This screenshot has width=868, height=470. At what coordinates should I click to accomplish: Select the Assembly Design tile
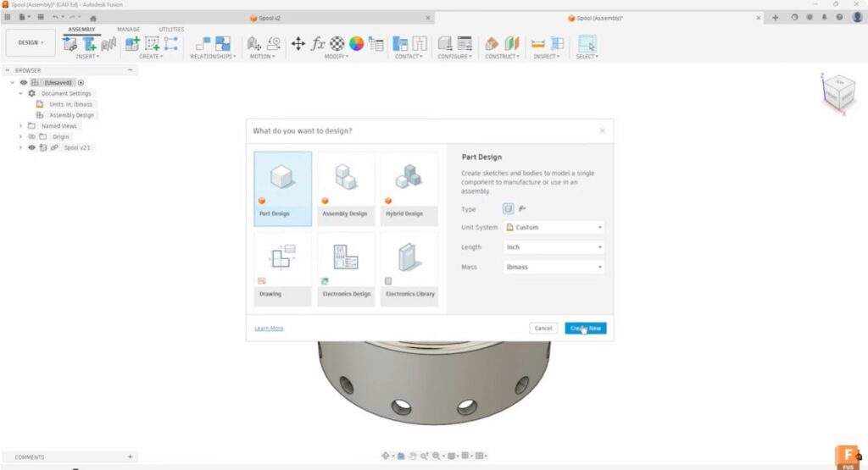point(346,189)
